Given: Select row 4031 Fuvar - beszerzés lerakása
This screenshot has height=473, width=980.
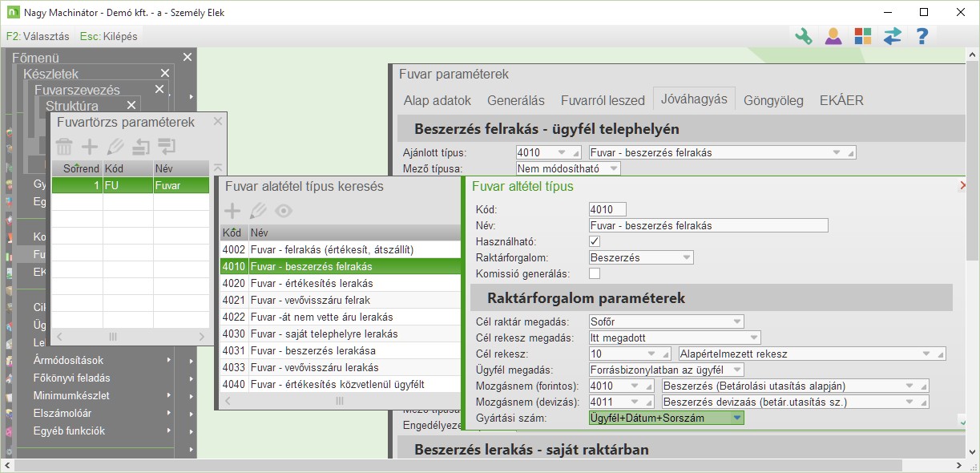Looking at the screenshot, I should (x=341, y=350).
